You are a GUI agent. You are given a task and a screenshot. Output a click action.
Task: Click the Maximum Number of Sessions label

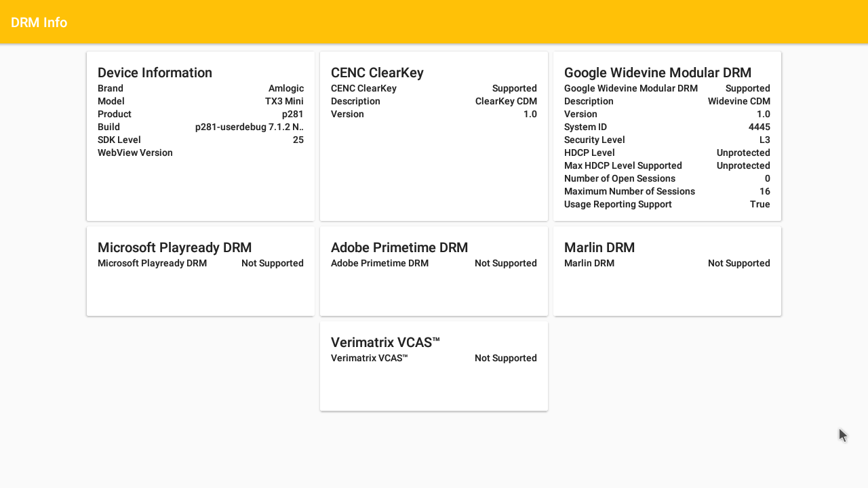629,191
